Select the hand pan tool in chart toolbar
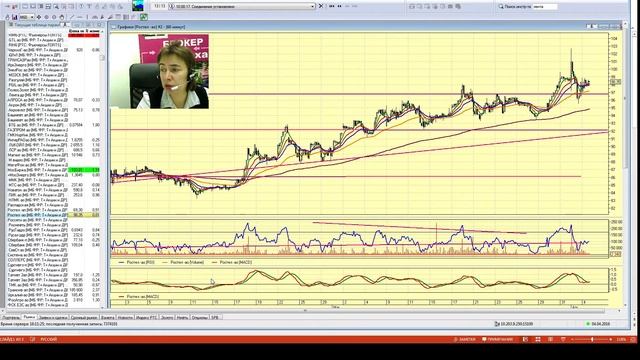The height and width of the screenshot is (360, 640). 62,17
